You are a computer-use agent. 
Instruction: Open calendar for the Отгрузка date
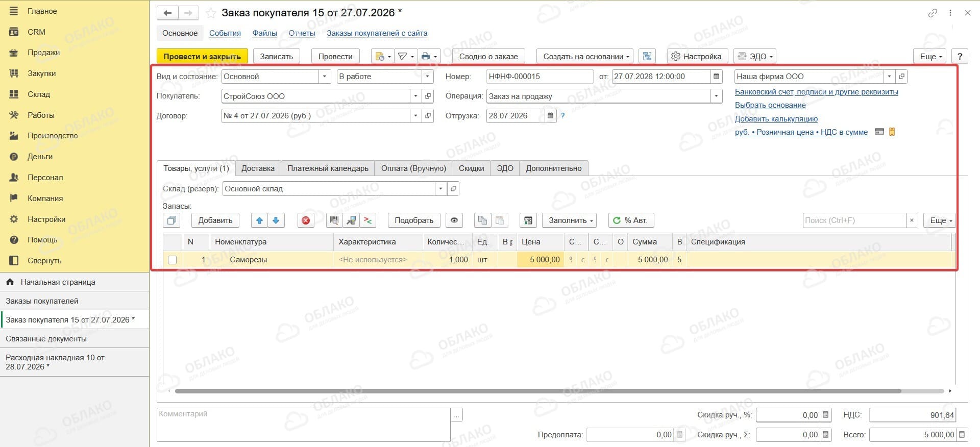pyautogui.click(x=550, y=116)
